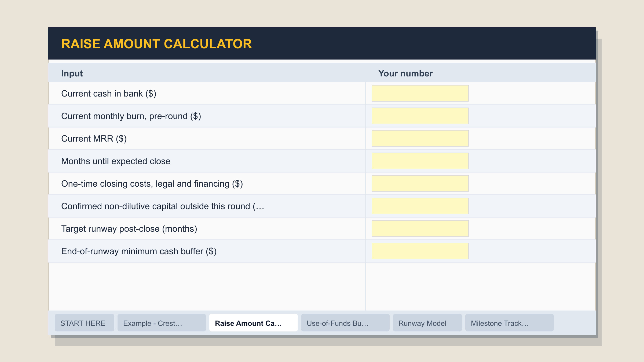Open the START HERE sheet tab
The height and width of the screenshot is (362, 644).
point(84,323)
